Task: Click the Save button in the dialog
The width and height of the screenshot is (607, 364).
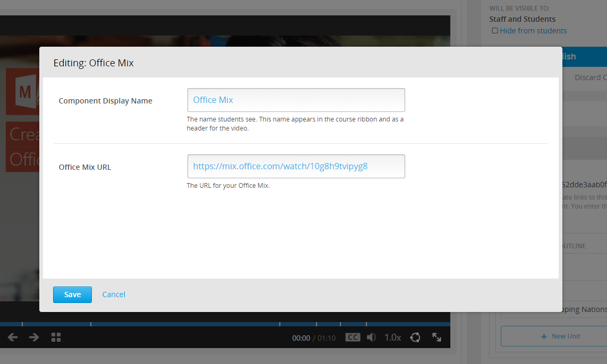Action: coord(72,295)
